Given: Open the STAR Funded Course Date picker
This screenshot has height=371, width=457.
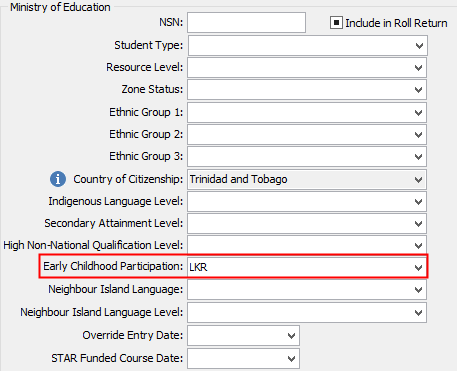Looking at the screenshot, I should coord(243,358).
